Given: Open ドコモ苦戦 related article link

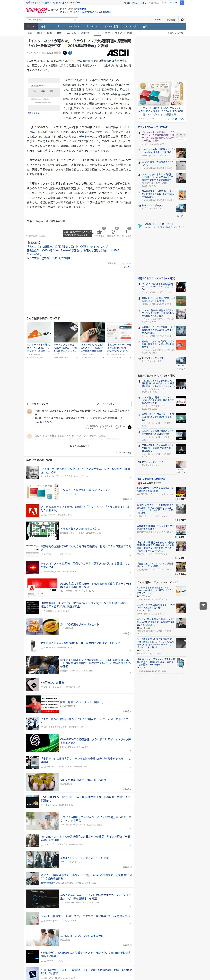Looking at the screenshot, I should pyautogui.click(x=48, y=258).
